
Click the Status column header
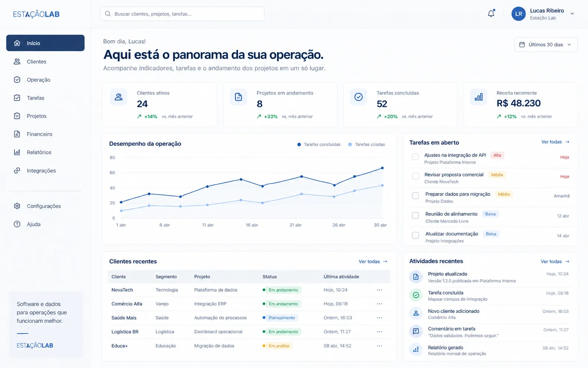[x=270, y=277]
